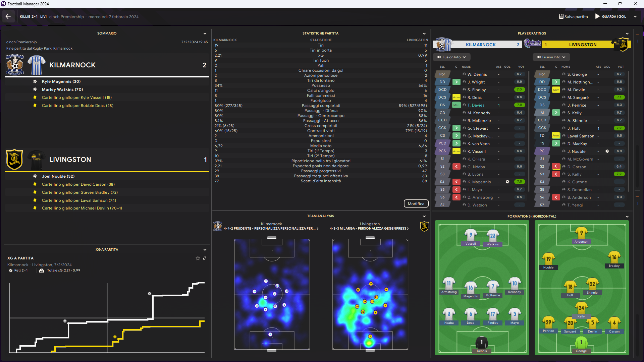Click the Modifica button
Screen dimensions: 644x362
pyautogui.click(x=416, y=204)
